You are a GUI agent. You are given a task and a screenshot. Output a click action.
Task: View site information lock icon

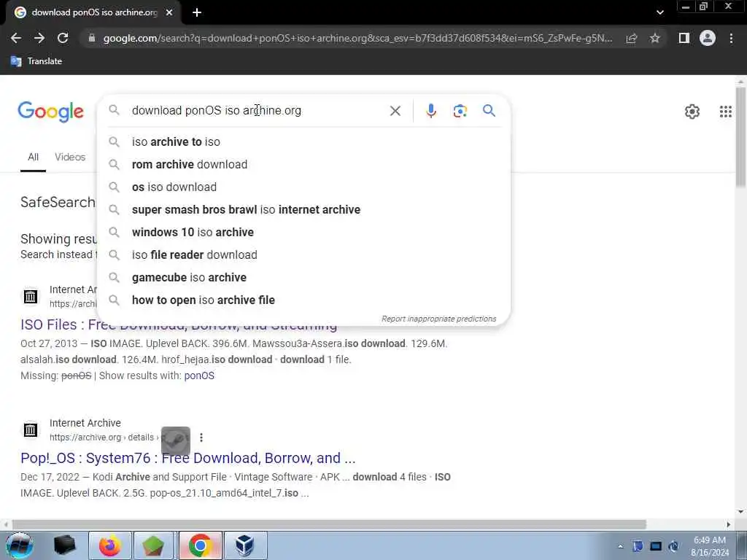(x=91, y=38)
